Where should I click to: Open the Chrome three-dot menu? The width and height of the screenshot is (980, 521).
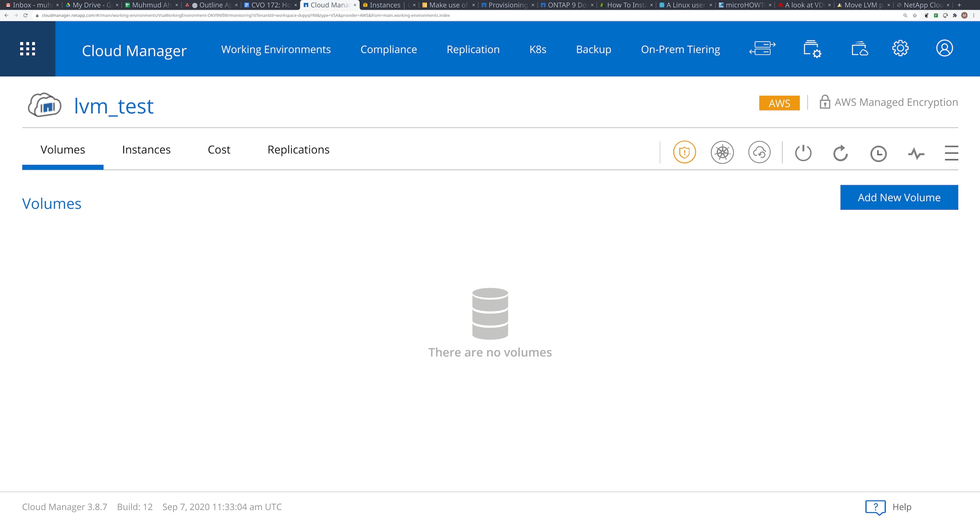click(x=974, y=15)
